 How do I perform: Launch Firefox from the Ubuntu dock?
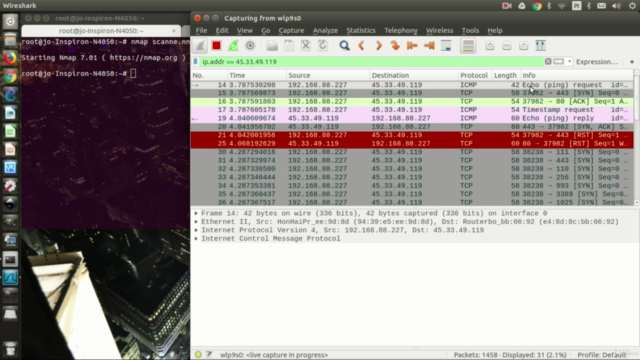(10, 58)
